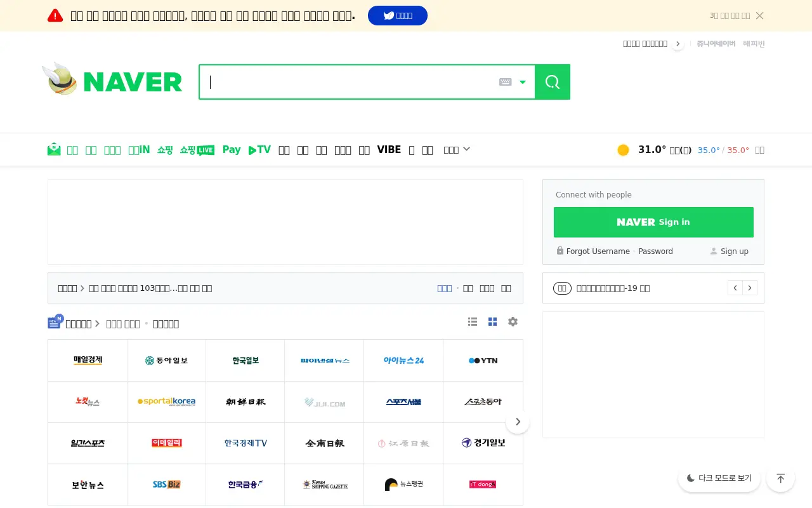Expand the search autocomplete dropdown arrow
The image size is (812, 508).
coord(523,82)
